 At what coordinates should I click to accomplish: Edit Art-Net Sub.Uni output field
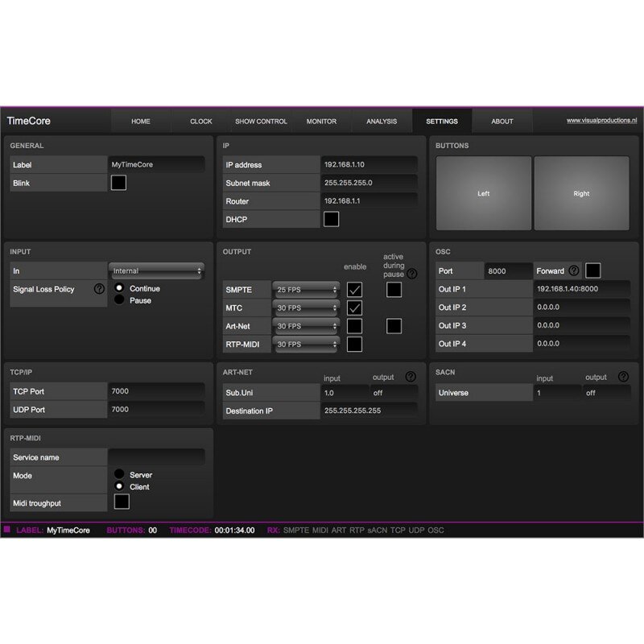[x=394, y=393]
